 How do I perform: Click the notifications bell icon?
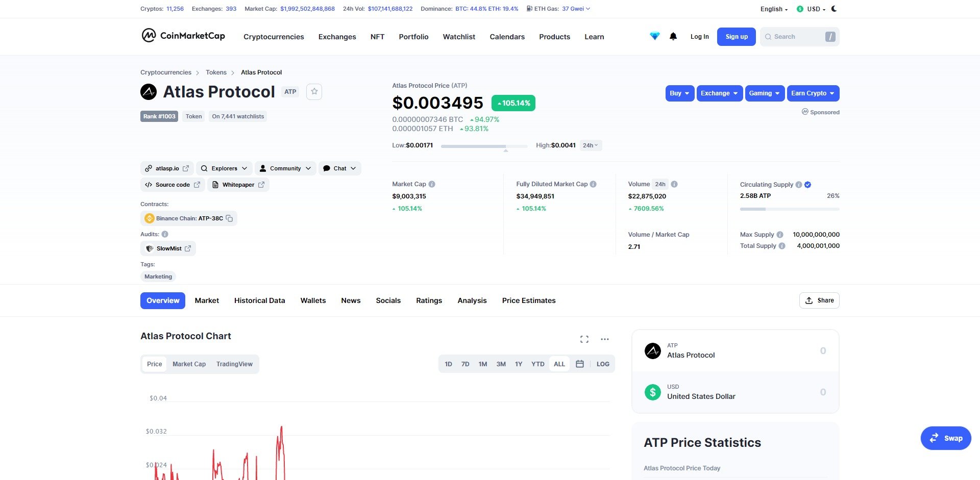[673, 37]
